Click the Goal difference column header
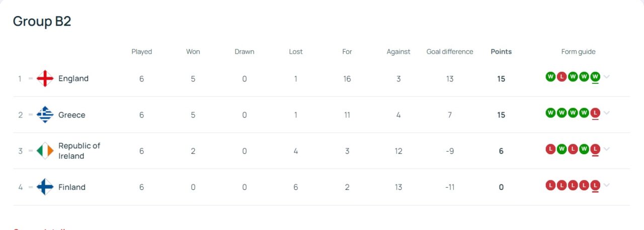 pyautogui.click(x=450, y=52)
